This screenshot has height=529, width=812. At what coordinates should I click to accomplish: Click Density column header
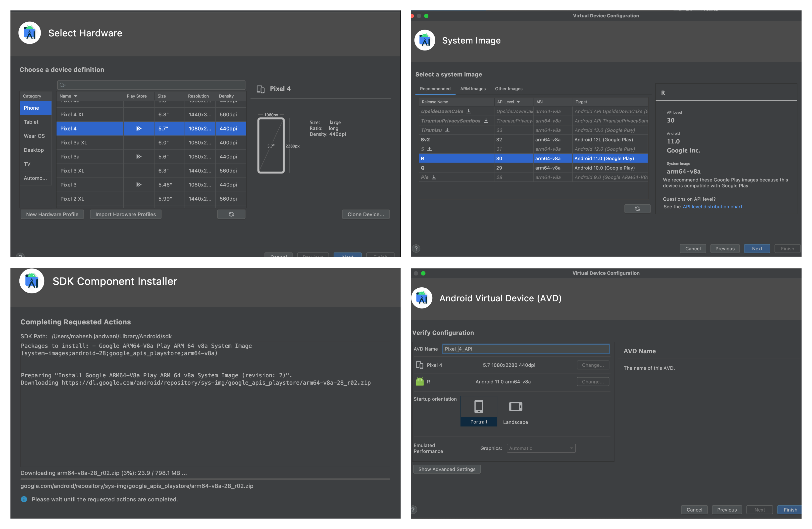click(x=231, y=96)
